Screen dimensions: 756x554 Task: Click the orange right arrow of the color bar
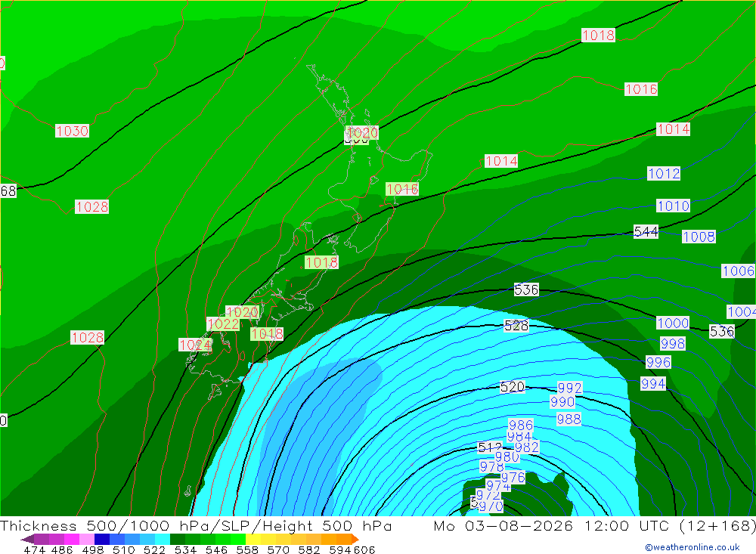click(x=355, y=539)
